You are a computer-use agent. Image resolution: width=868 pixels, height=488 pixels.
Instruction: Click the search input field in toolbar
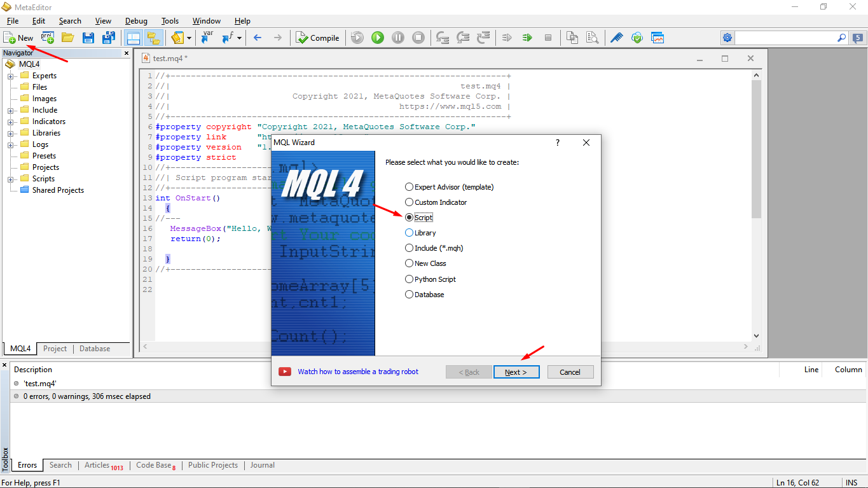(785, 38)
